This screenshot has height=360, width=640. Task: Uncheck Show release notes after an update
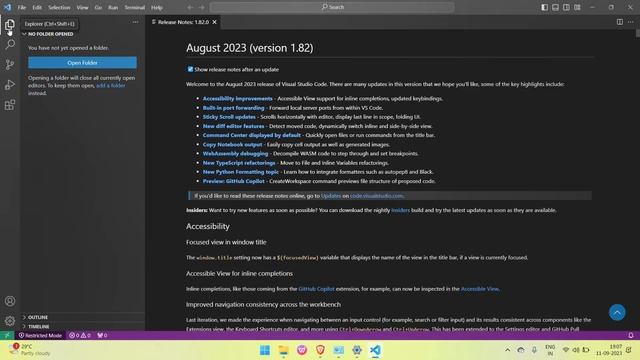(x=190, y=69)
